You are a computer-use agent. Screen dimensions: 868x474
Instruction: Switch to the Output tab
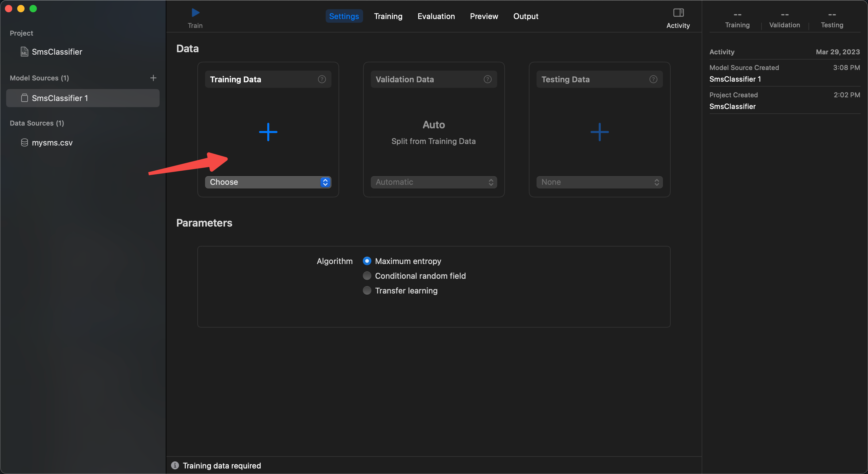[525, 16]
